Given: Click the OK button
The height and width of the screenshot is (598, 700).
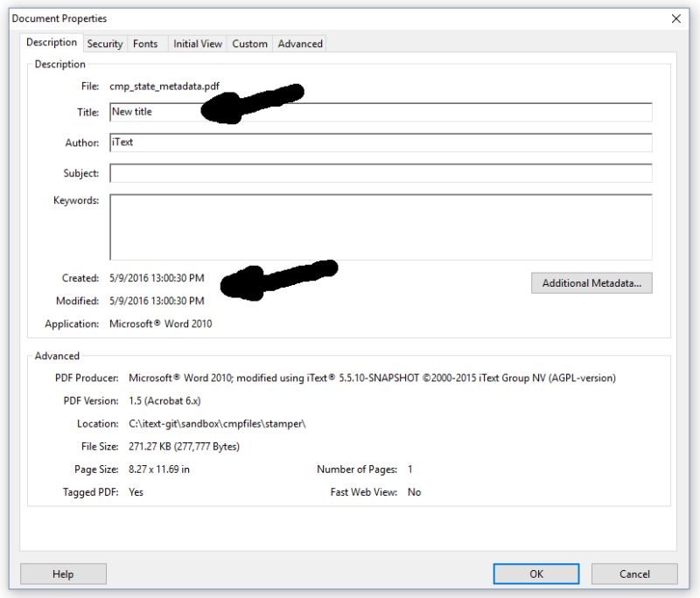Looking at the screenshot, I should pos(535,574).
